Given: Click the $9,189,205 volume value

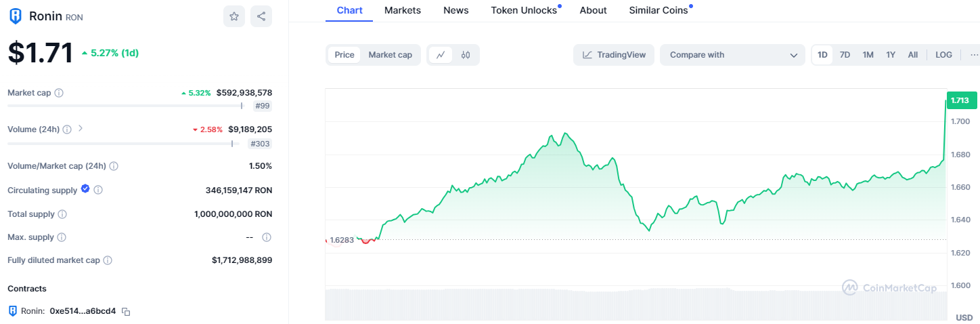Looking at the screenshot, I should 250,129.
